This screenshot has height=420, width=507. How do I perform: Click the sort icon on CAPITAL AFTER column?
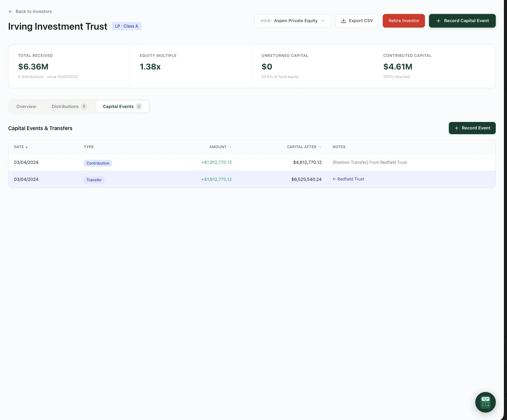[319, 147]
